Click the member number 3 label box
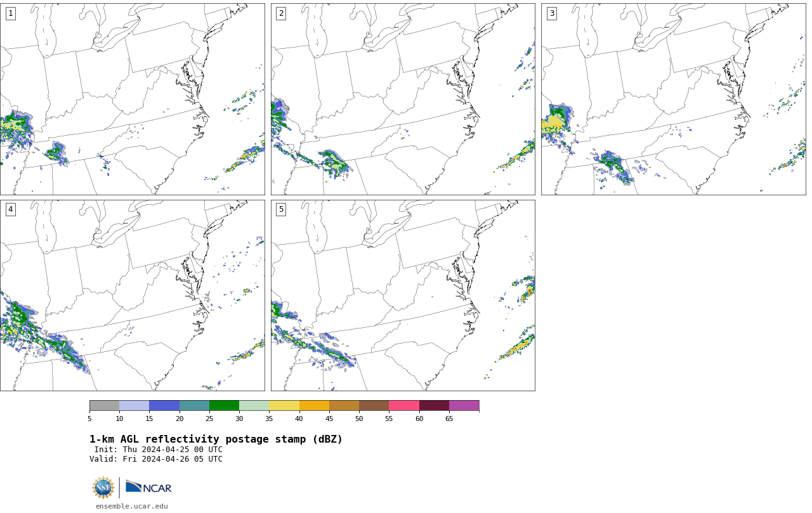The height and width of the screenshot is (513, 812). [x=551, y=13]
